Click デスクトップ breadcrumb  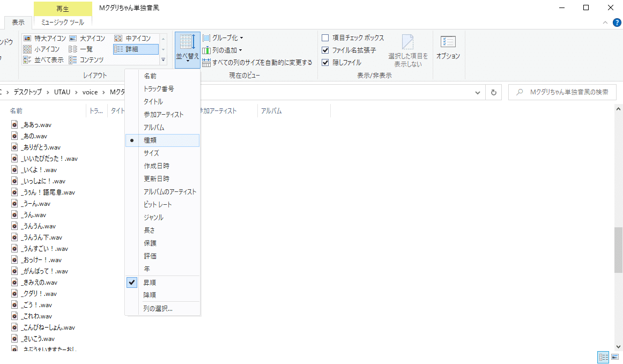[27, 92]
